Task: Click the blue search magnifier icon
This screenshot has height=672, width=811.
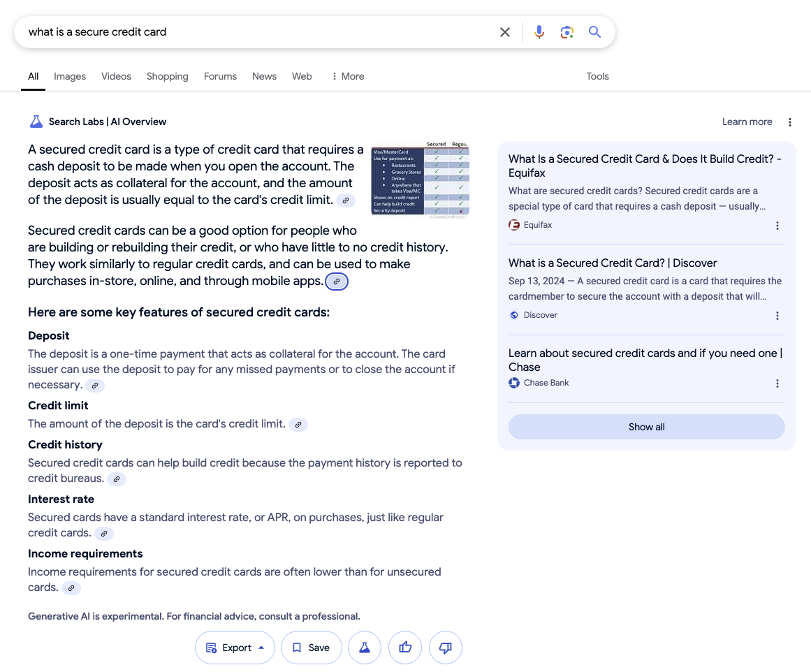Action: 594,31
